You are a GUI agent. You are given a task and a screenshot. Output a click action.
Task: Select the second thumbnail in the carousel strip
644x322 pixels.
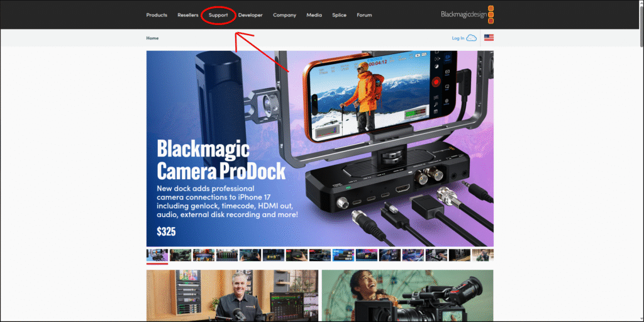click(x=180, y=255)
